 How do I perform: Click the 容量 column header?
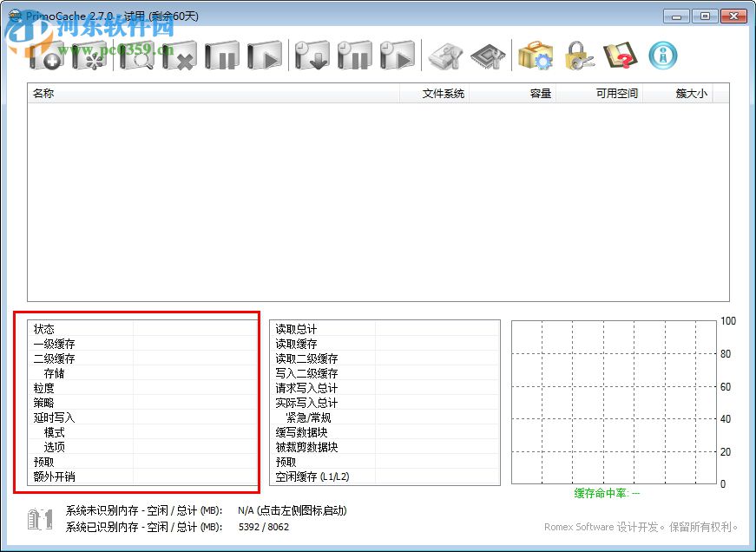pos(539,94)
